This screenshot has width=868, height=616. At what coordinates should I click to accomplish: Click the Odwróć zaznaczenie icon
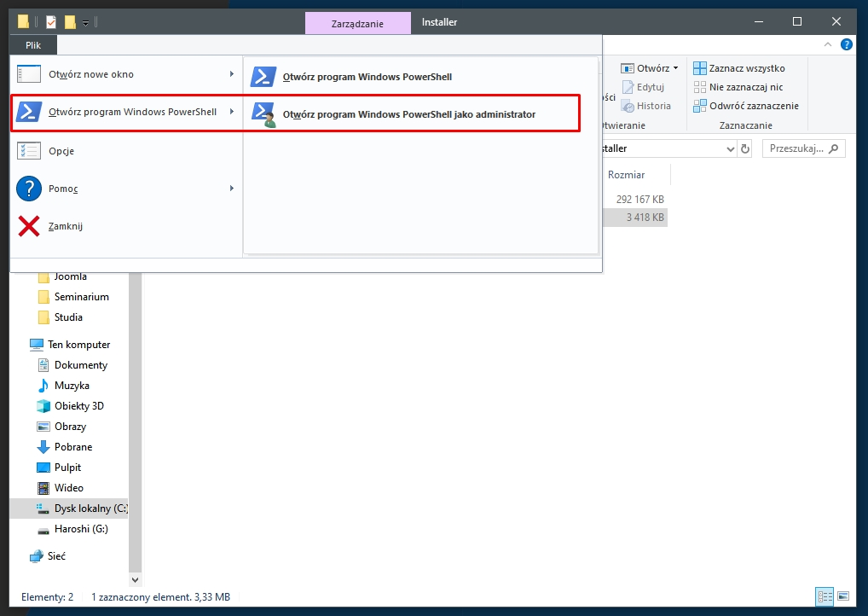tap(748, 106)
